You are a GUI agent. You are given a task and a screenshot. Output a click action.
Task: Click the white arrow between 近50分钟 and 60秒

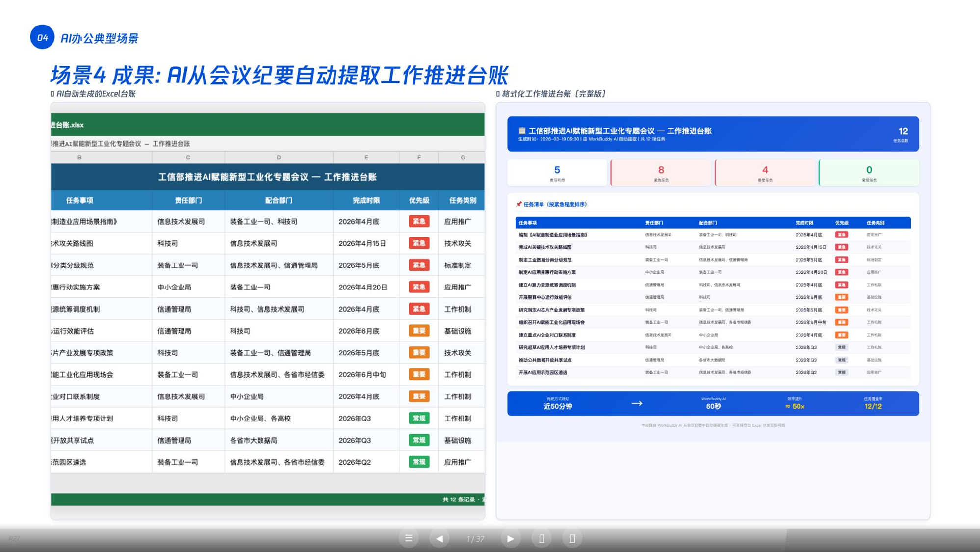(x=637, y=403)
